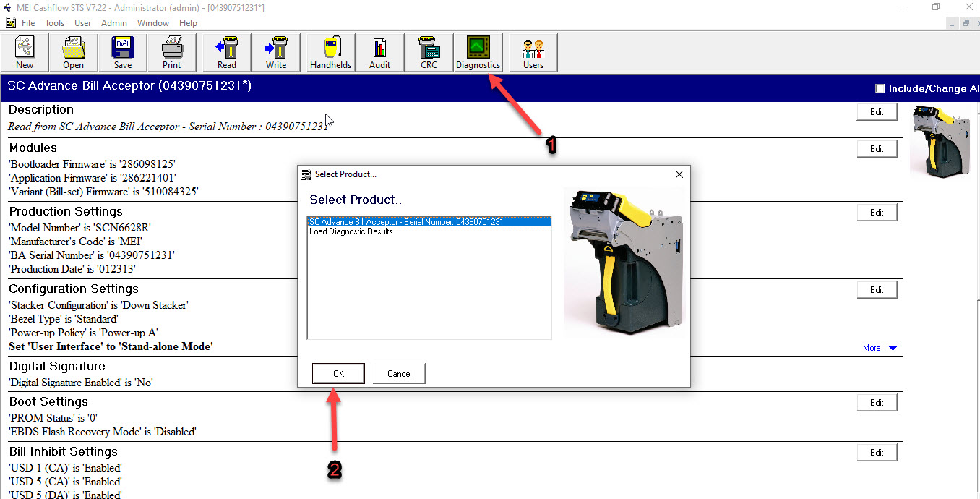This screenshot has width=980, height=499.
Task: Cancel the Select Product dialog
Action: (399, 374)
